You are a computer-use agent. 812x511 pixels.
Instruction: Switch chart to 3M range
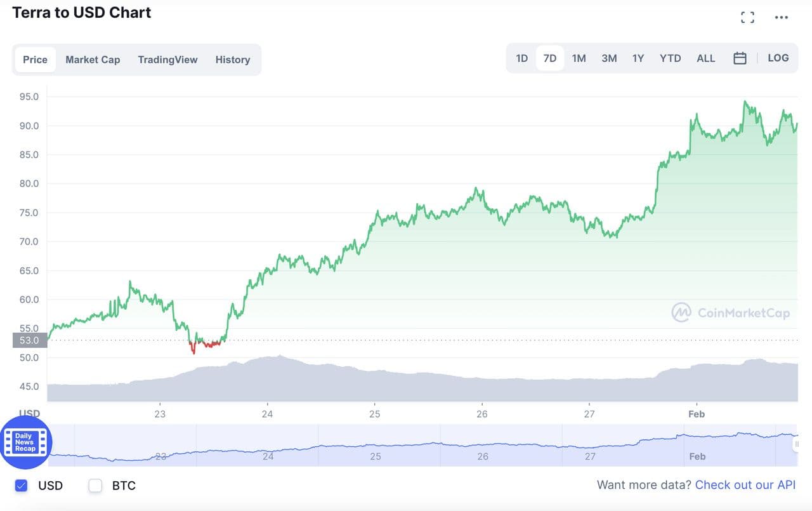(609, 58)
